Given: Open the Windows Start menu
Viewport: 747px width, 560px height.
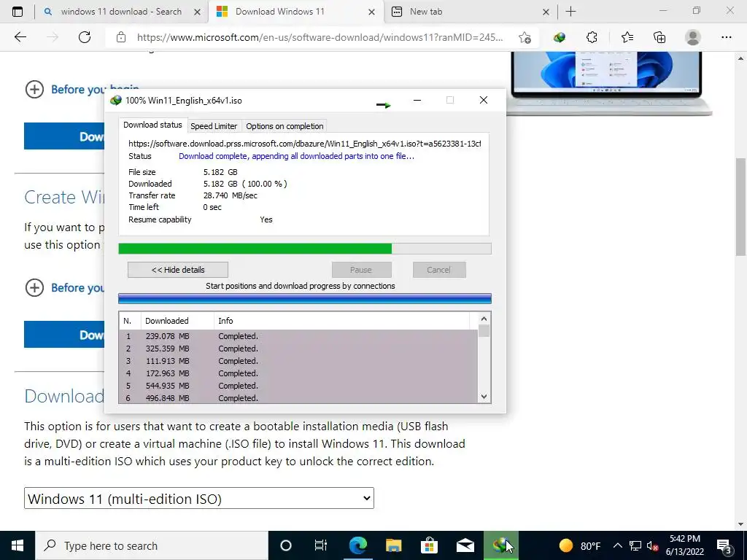Looking at the screenshot, I should tap(18, 545).
